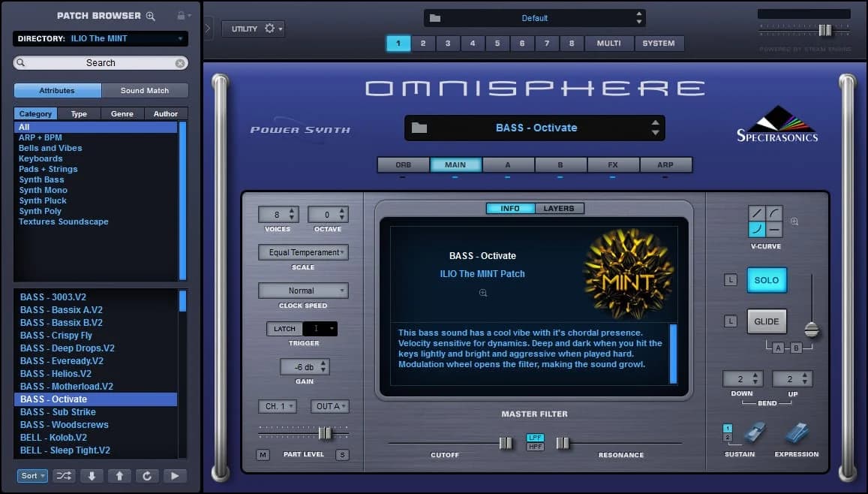This screenshot has height=494, width=868.
Task: Toggle GLIDE on
Action: point(766,321)
